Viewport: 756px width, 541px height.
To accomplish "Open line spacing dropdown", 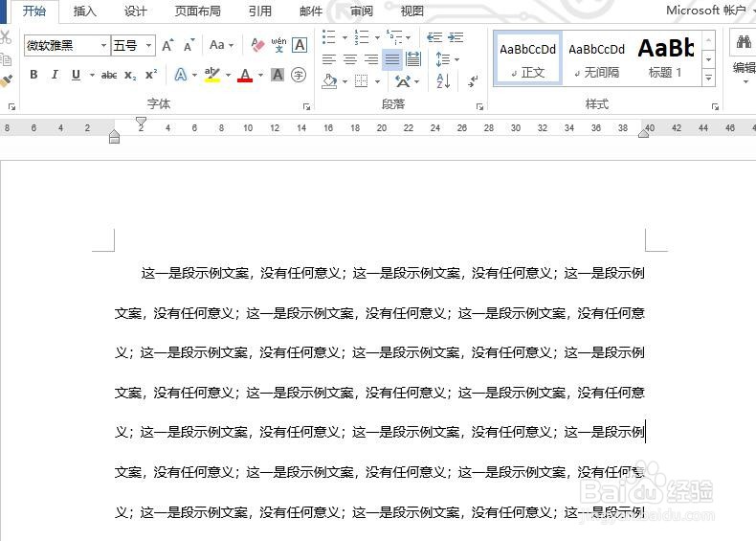I will [x=448, y=59].
